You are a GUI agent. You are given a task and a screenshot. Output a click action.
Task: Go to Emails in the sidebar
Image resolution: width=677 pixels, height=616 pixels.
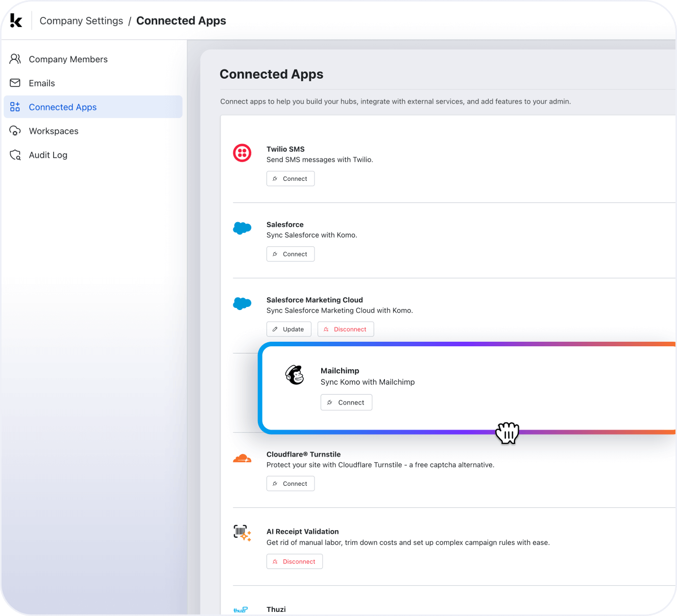point(93,83)
